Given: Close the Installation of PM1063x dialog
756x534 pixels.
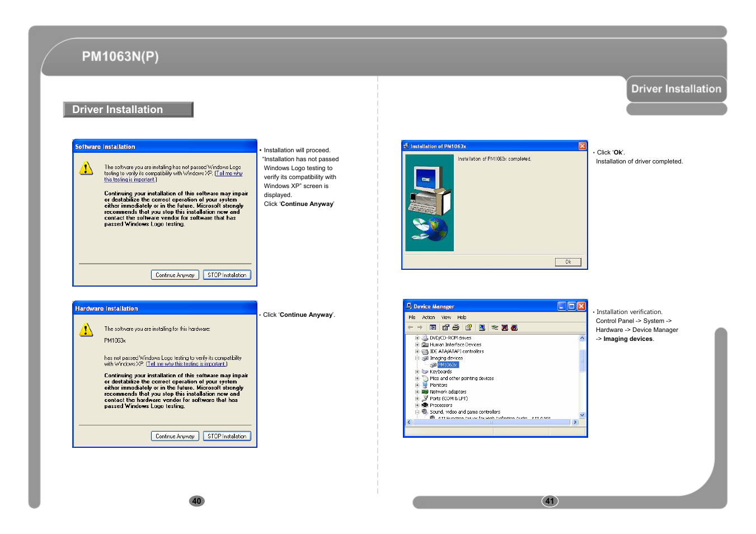Looking at the screenshot, I should (582, 146).
